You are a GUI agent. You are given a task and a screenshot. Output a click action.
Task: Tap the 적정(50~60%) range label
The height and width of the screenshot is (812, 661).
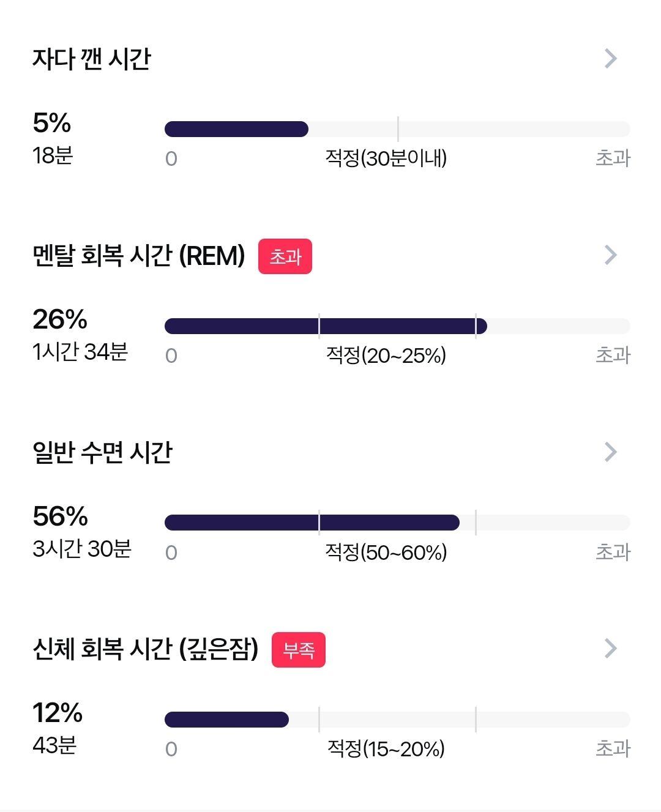coord(386,553)
